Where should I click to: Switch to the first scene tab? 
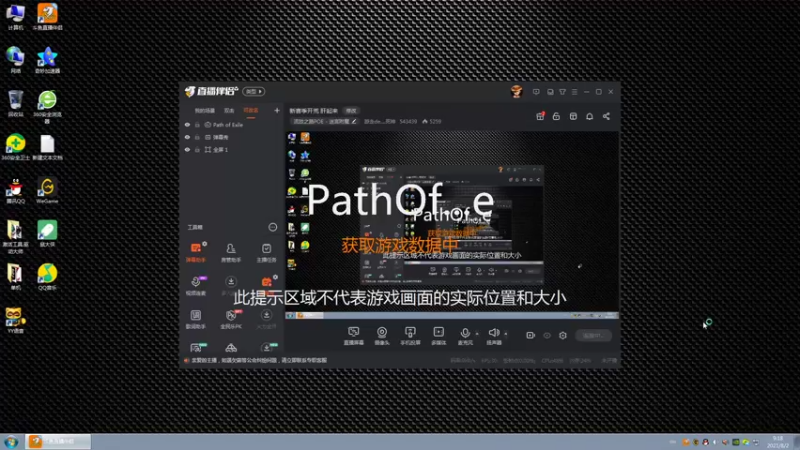pos(205,111)
